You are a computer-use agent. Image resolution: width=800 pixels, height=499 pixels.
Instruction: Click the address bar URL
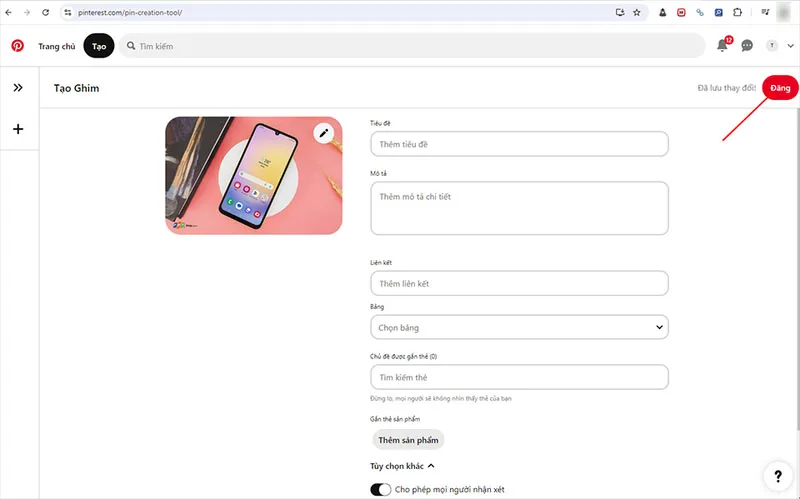[130, 12]
